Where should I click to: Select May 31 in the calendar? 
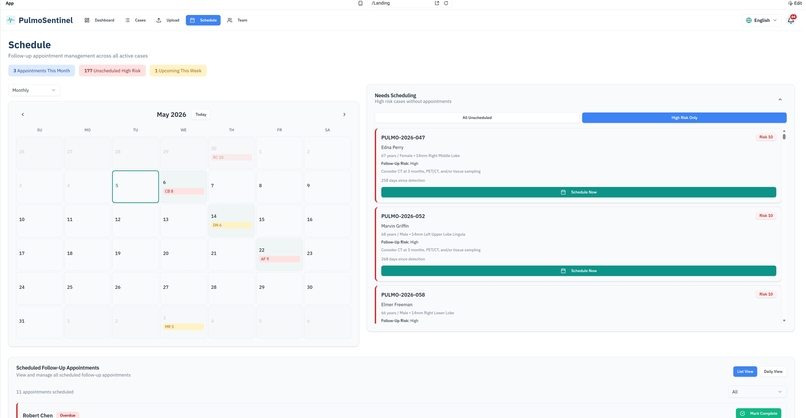[x=39, y=322]
